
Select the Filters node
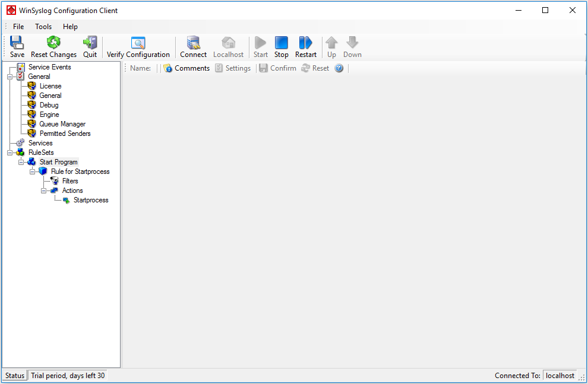[70, 181]
